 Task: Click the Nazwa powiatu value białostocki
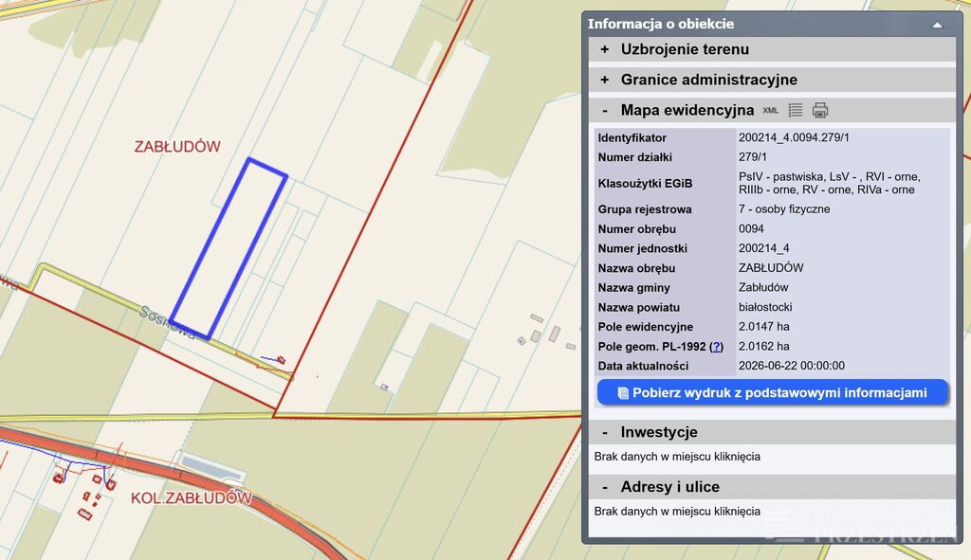click(765, 307)
